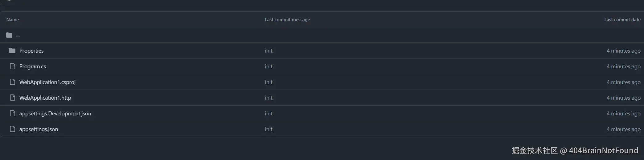Open the init commit for appsettings.Development.json
Image resolution: width=644 pixels, height=160 pixels.
[269, 114]
